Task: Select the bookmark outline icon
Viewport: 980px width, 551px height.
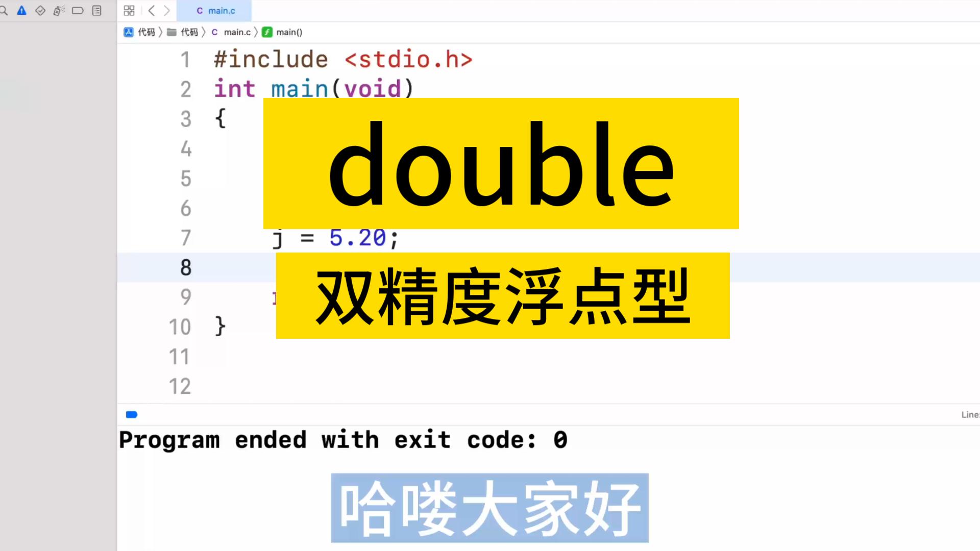Action: click(x=78, y=10)
